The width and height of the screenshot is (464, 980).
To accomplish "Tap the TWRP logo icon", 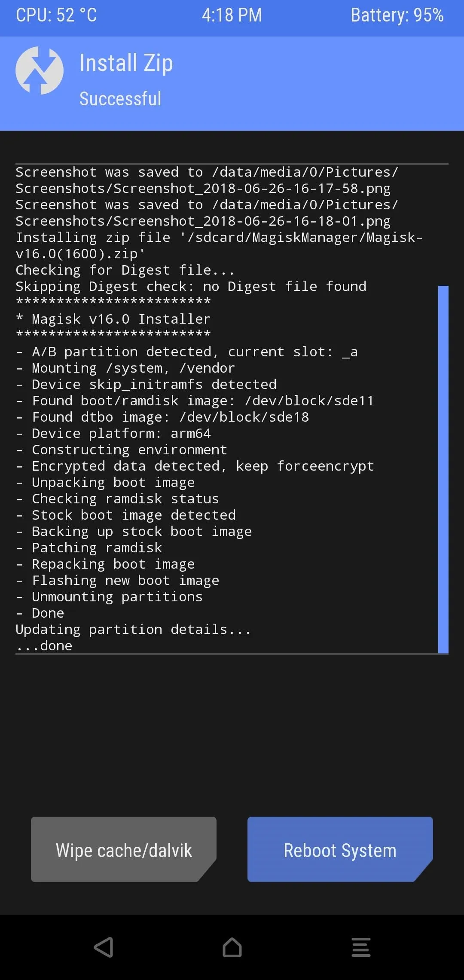I will [40, 70].
